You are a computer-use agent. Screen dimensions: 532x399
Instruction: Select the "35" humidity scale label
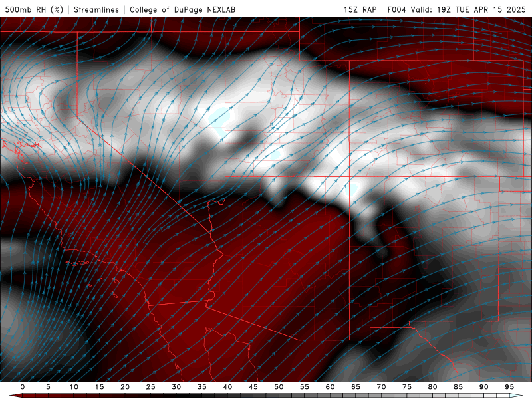pyautogui.click(x=202, y=387)
